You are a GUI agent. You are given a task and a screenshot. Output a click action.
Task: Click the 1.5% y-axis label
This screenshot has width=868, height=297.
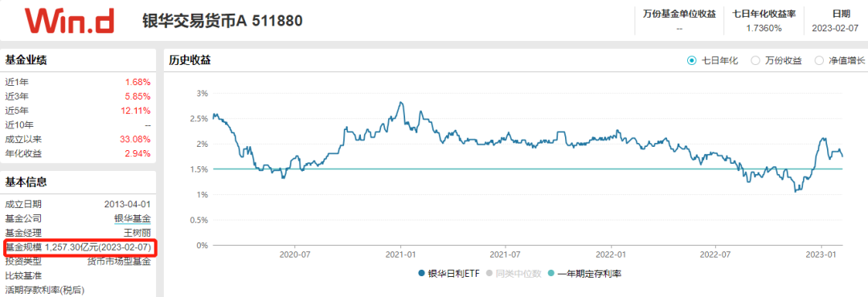(x=199, y=169)
